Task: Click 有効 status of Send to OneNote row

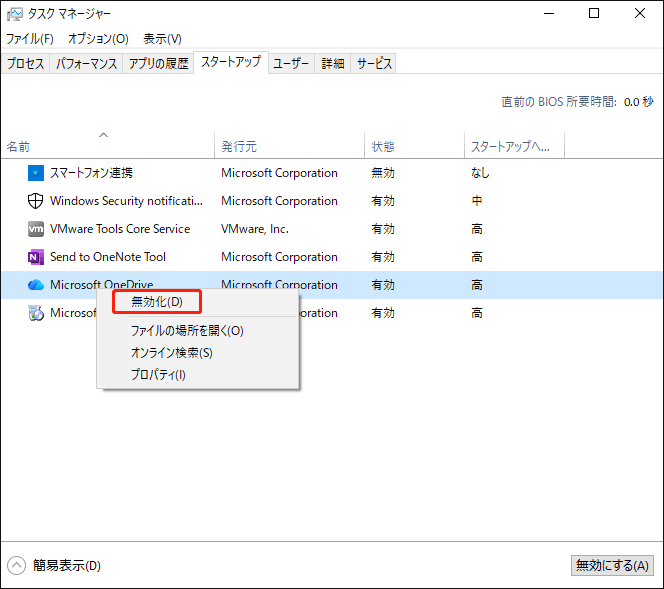Action: (383, 257)
